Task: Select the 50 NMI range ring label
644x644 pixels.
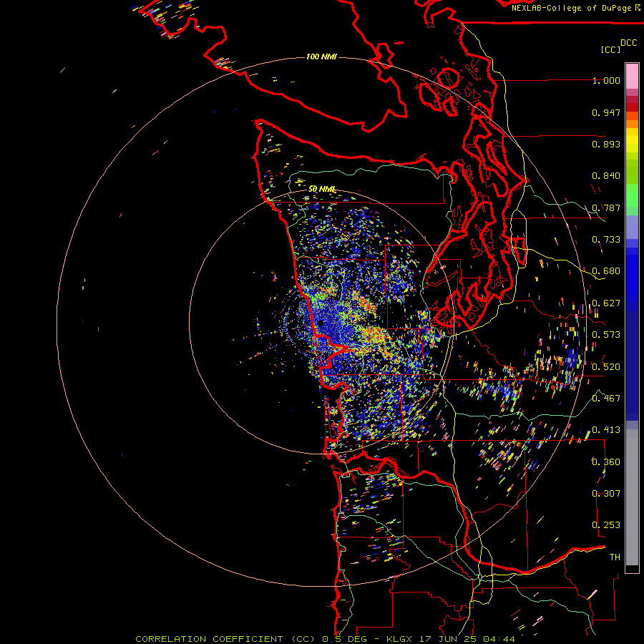Action: pyautogui.click(x=323, y=189)
